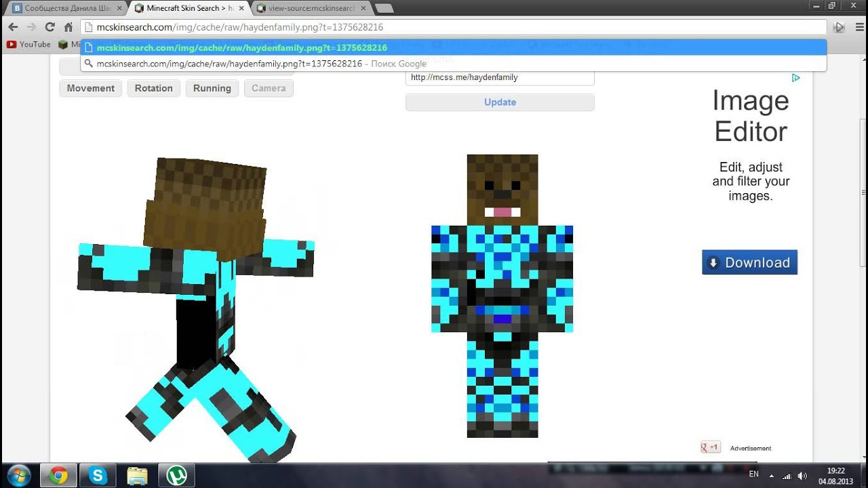The image size is (868, 488).
Task: Click the taskbar clock showing 19:22
Action: pos(836,475)
